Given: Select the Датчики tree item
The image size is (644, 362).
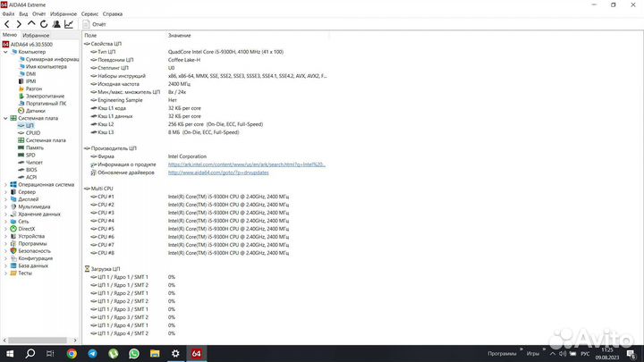Looking at the screenshot, I should 31,111.
